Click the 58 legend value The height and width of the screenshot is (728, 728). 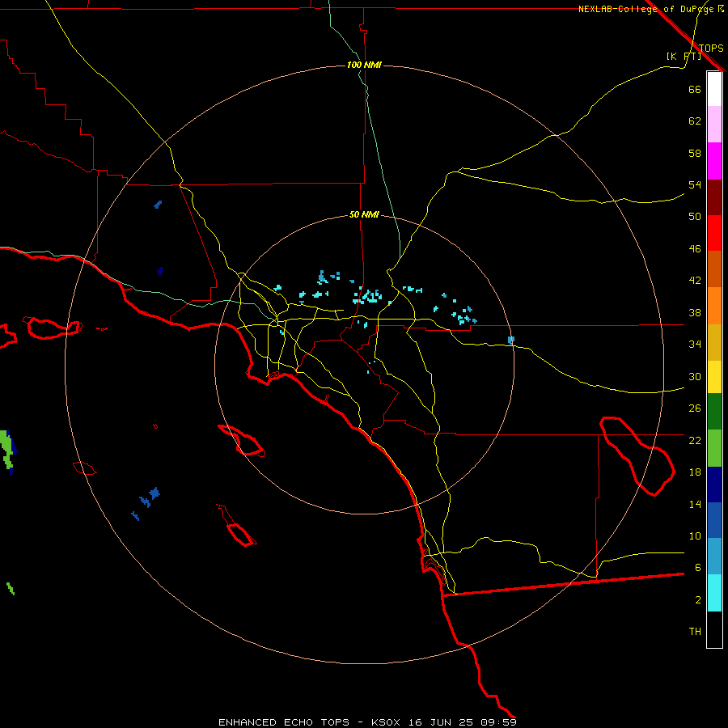tap(695, 153)
